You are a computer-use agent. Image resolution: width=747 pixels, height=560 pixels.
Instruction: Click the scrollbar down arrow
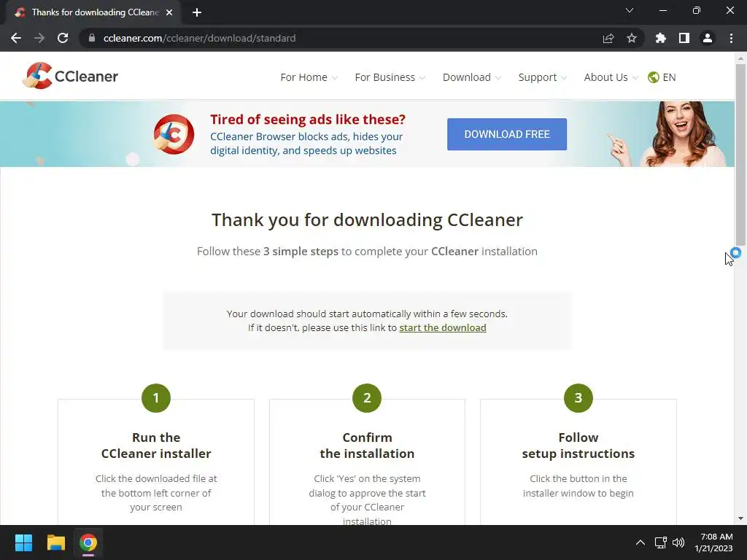(x=740, y=518)
